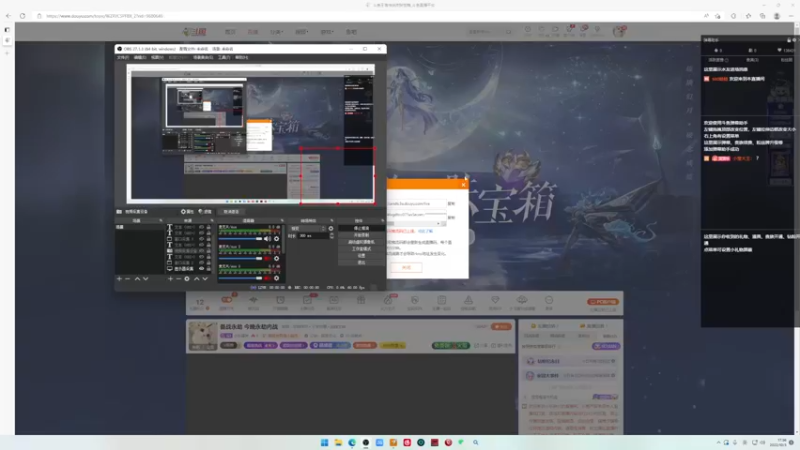The width and height of the screenshot is (800, 450).
Task: Click the gift box icon in the Douyu gift bar
Action: pos(361,300)
